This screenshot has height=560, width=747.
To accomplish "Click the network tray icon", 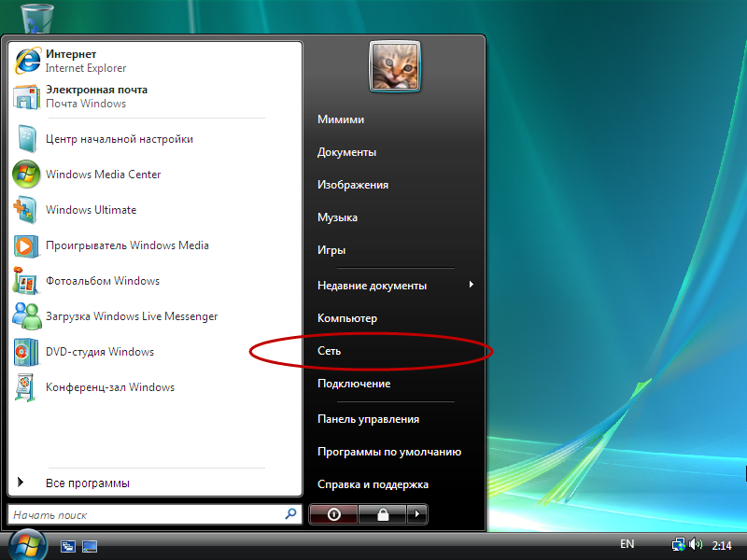I will [679, 544].
